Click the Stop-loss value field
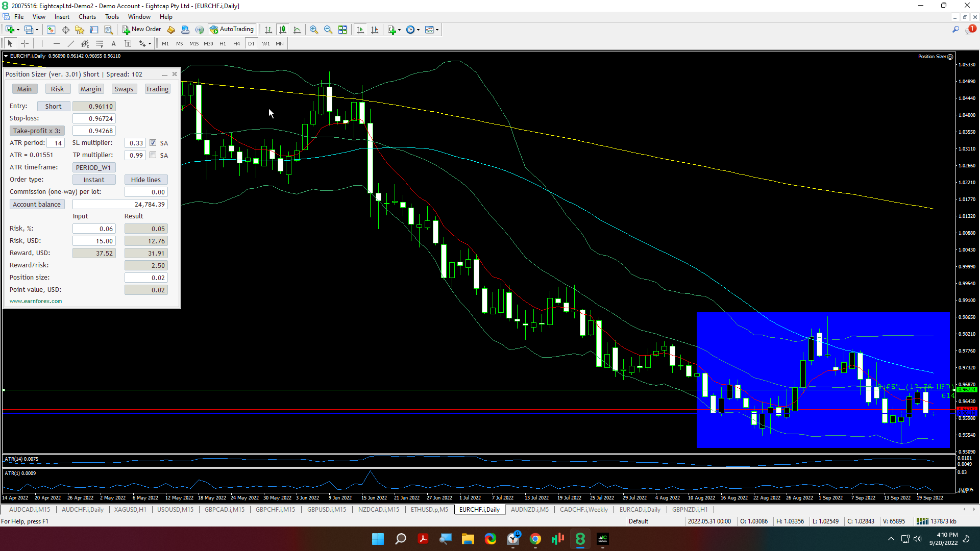Image resolution: width=980 pixels, height=551 pixels. (94, 118)
